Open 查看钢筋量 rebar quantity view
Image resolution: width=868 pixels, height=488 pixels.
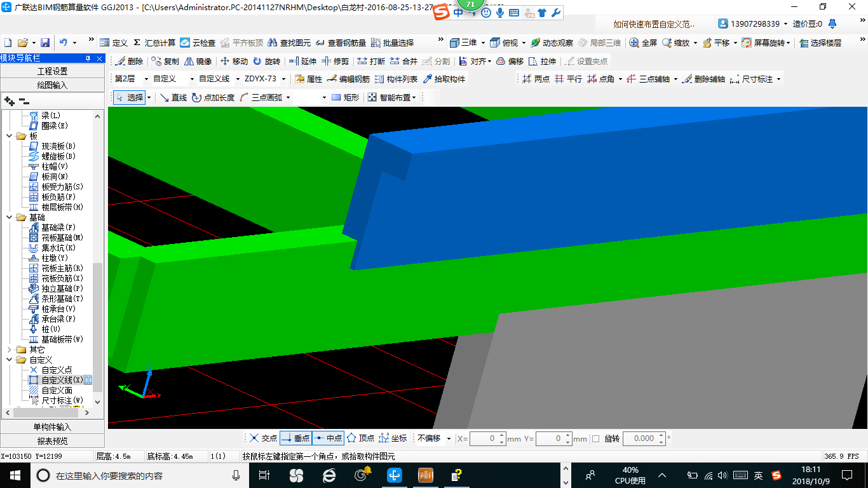click(341, 43)
